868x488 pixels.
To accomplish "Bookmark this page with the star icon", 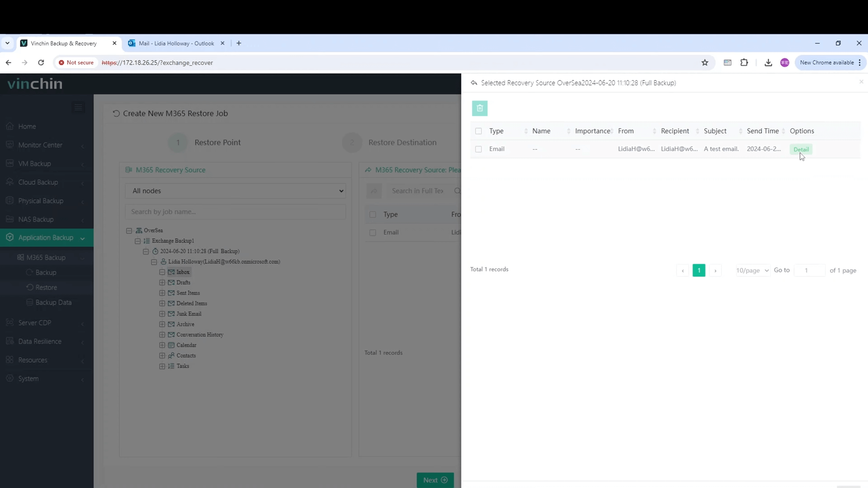I will click(x=705, y=63).
